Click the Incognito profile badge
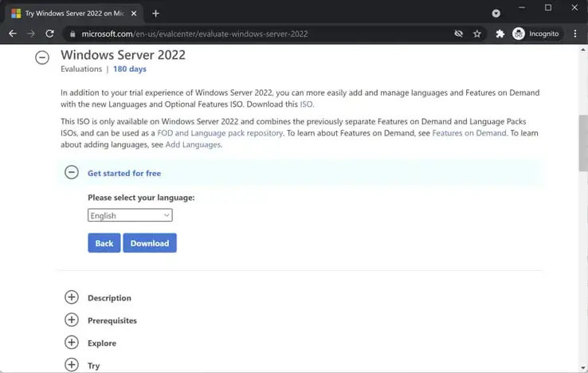 point(536,33)
